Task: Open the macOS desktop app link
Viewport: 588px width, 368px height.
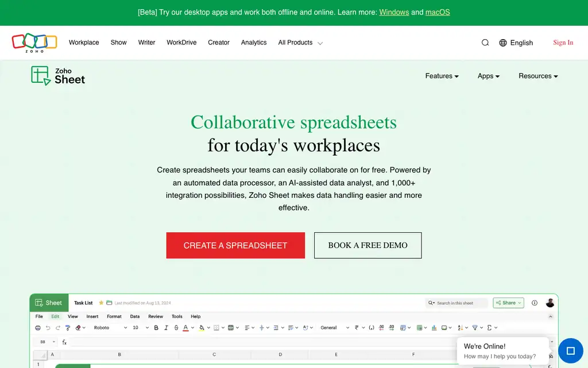Action: click(437, 12)
